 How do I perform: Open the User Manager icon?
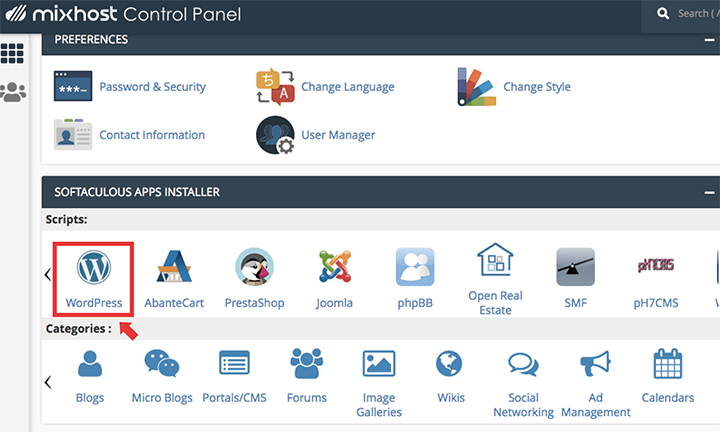coord(276,135)
